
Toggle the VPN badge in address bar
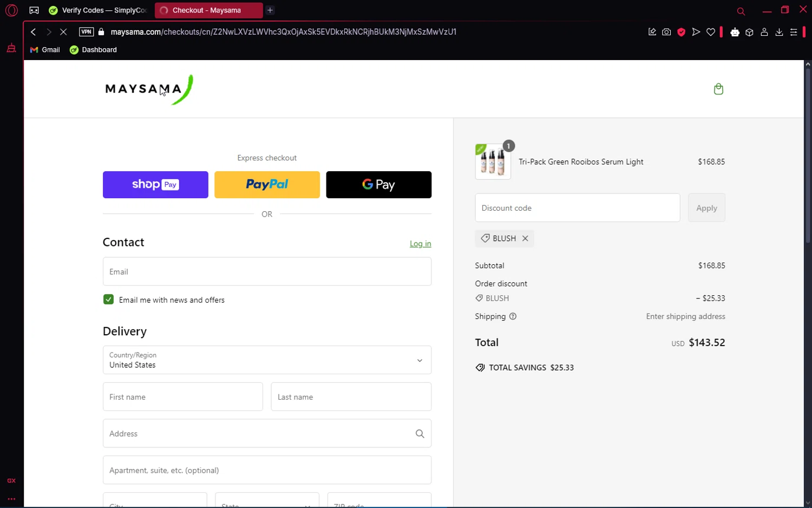coord(86,32)
